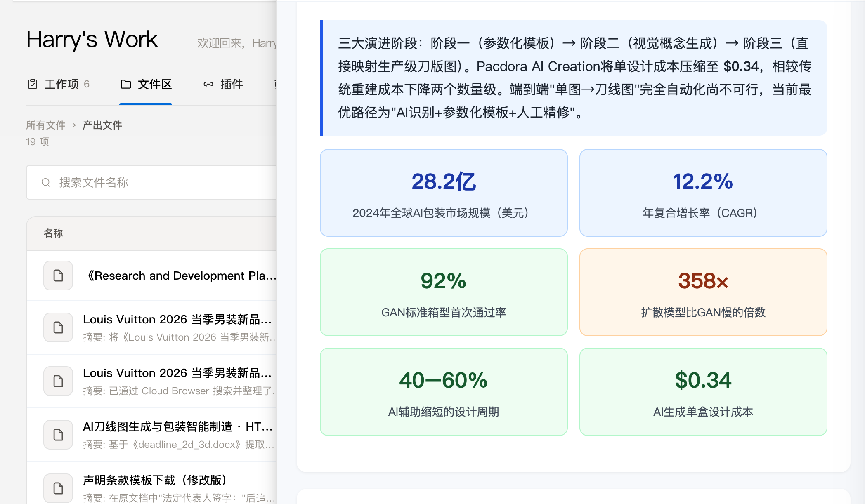Click the Research and Development file icon
Screen dimensions: 865x504
pos(58,276)
